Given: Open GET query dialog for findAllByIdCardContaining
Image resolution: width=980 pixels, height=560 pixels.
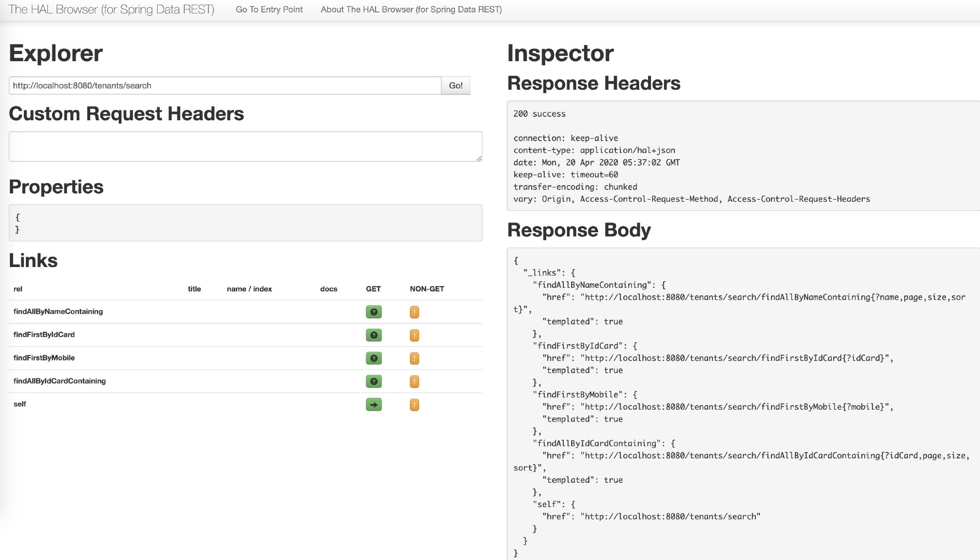Looking at the screenshot, I should [x=374, y=381].
